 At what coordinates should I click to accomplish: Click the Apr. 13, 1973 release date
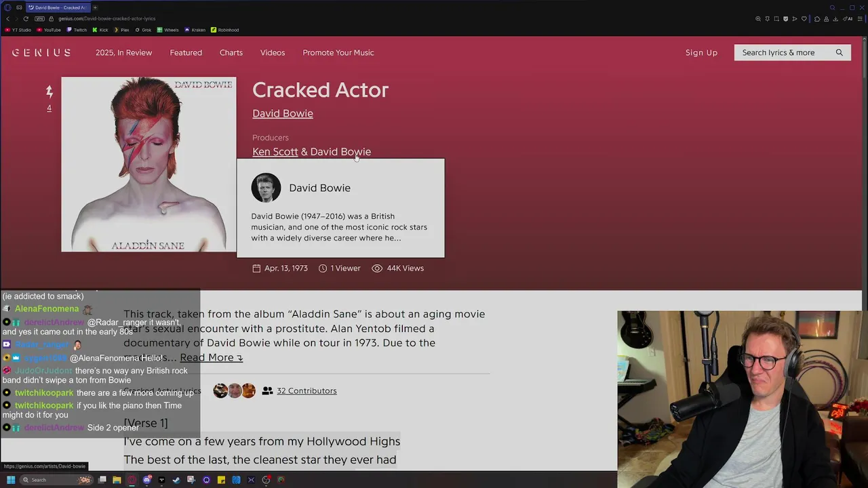(x=279, y=268)
